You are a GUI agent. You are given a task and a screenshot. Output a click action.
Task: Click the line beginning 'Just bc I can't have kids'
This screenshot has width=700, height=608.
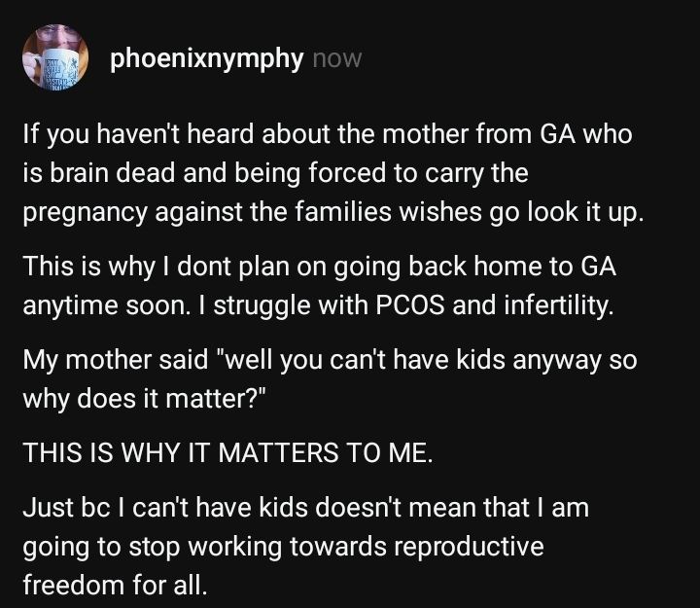tap(306, 508)
